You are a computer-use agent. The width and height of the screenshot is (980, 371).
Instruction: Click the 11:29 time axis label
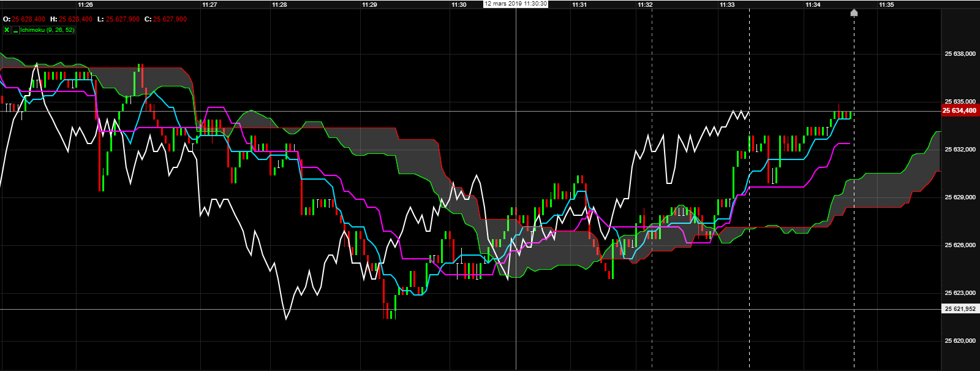[369, 4]
